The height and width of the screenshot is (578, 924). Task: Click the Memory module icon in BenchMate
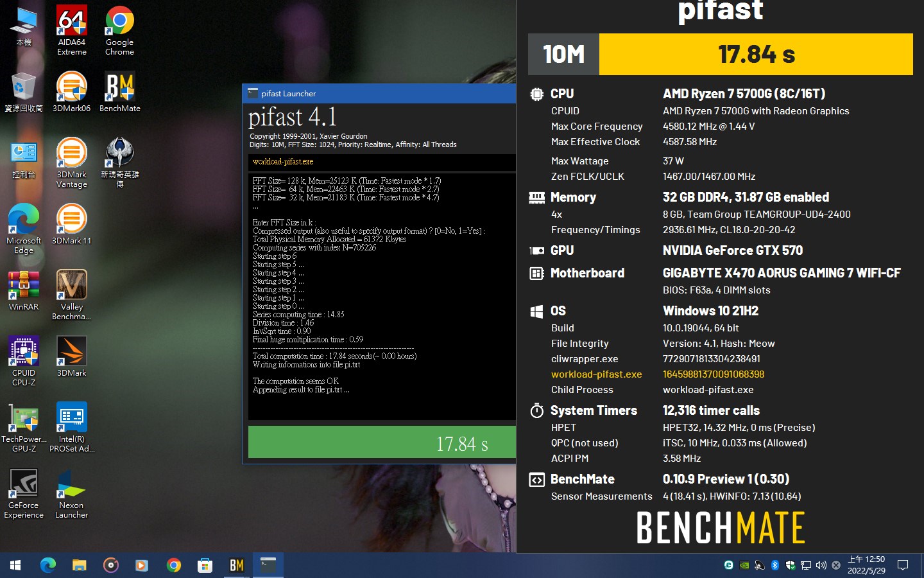pyautogui.click(x=537, y=197)
